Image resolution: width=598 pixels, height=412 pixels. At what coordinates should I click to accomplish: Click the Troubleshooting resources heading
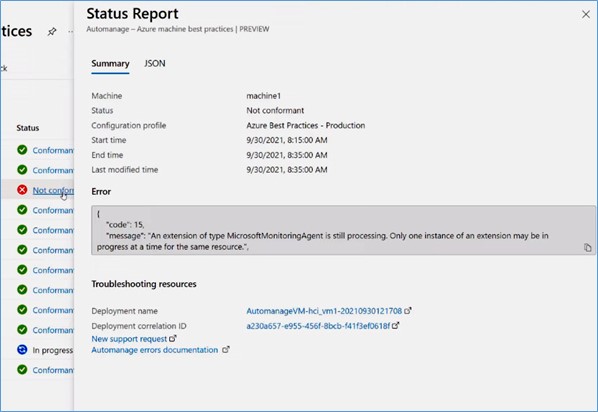[x=144, y=284]
